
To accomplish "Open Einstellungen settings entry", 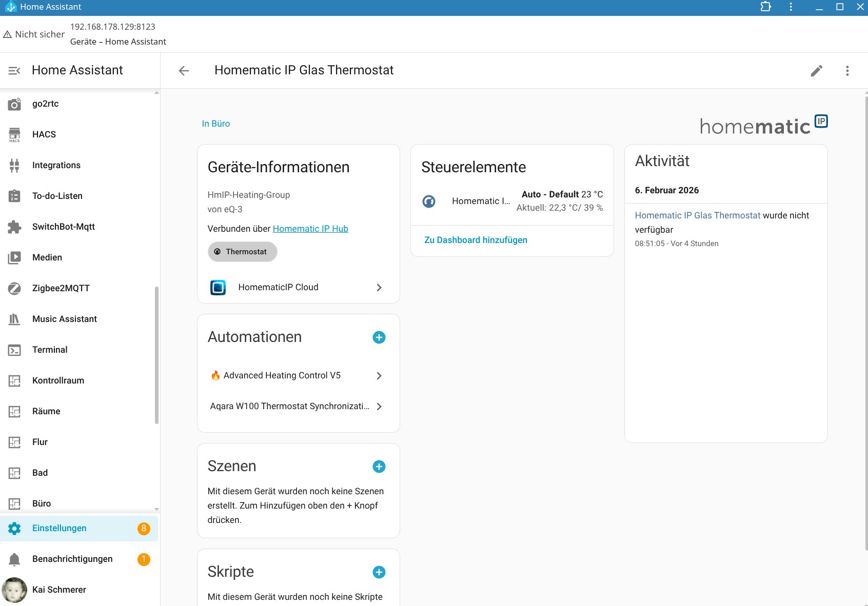I will point(79,529).
